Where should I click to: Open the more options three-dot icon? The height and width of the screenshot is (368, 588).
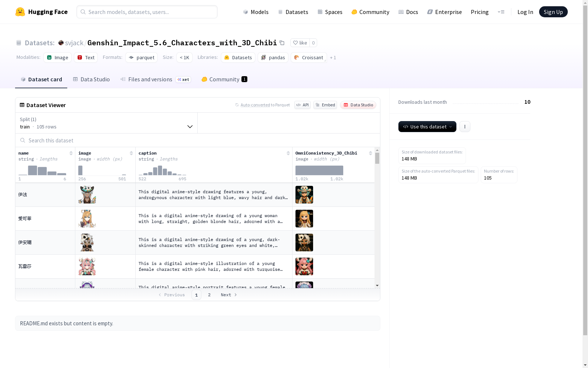point(465,127)
